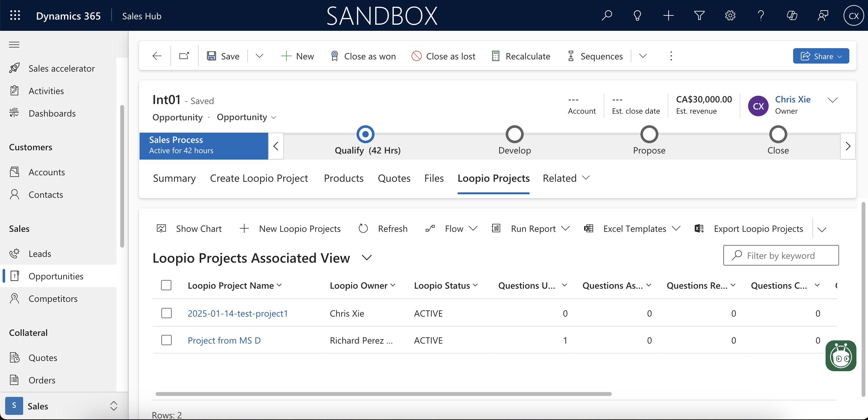This screenshot has height=420, width=868.
Task: Click the quick create plus icon
Action: [x=668, y=15]
